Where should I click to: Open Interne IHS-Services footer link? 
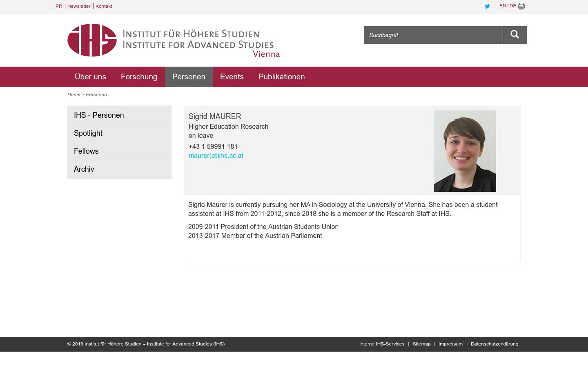382,344
